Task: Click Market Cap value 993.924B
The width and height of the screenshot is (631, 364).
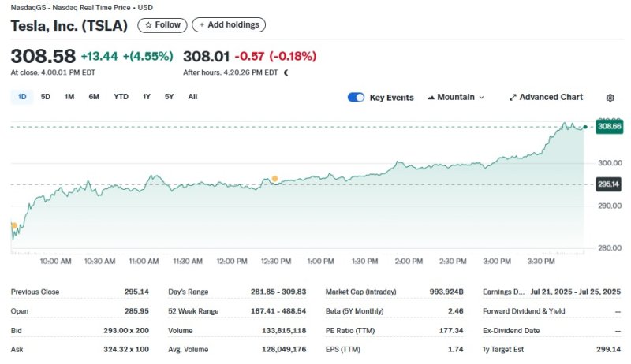Action: [446, 292]
